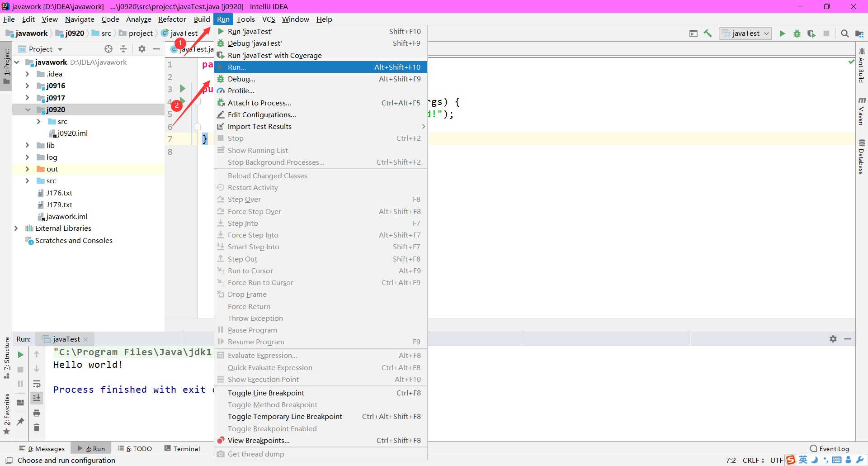
Task: Click the down-arrow icon in Run panel
Action: [37, 369]
